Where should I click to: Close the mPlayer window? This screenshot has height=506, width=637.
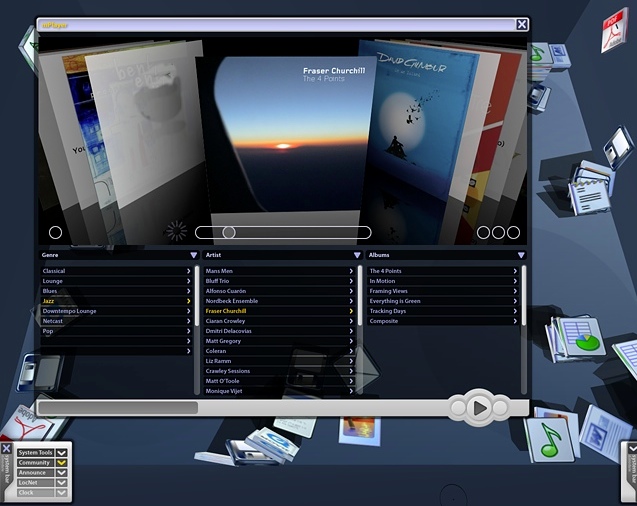point(522,24)
